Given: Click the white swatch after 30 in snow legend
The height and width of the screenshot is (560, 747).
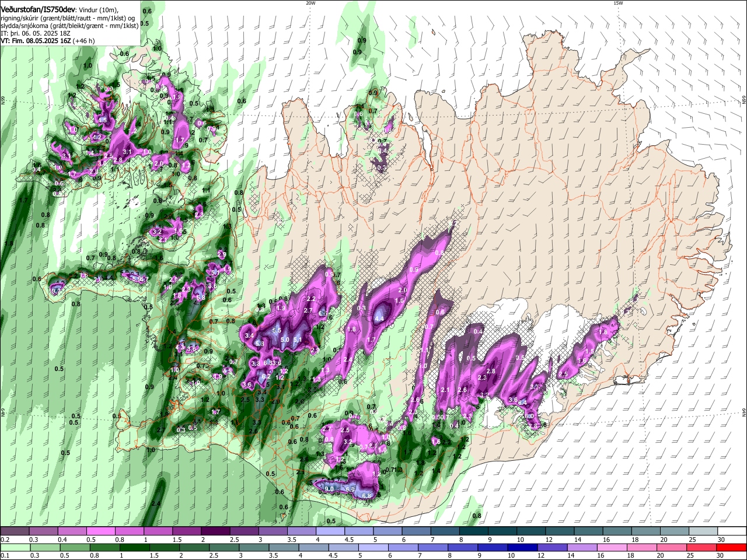Looking at the screenshot, I should tap(732, 531).
